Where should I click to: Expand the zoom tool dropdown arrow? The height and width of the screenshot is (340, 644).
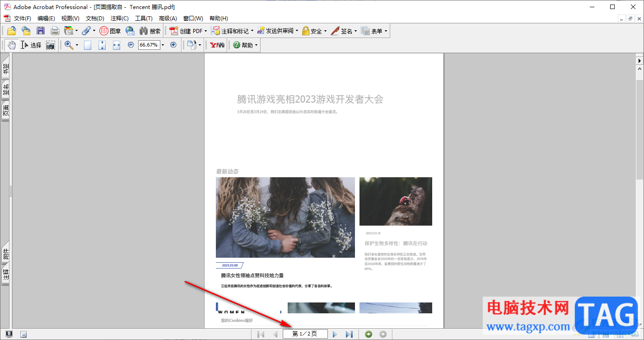coord(76,45)
